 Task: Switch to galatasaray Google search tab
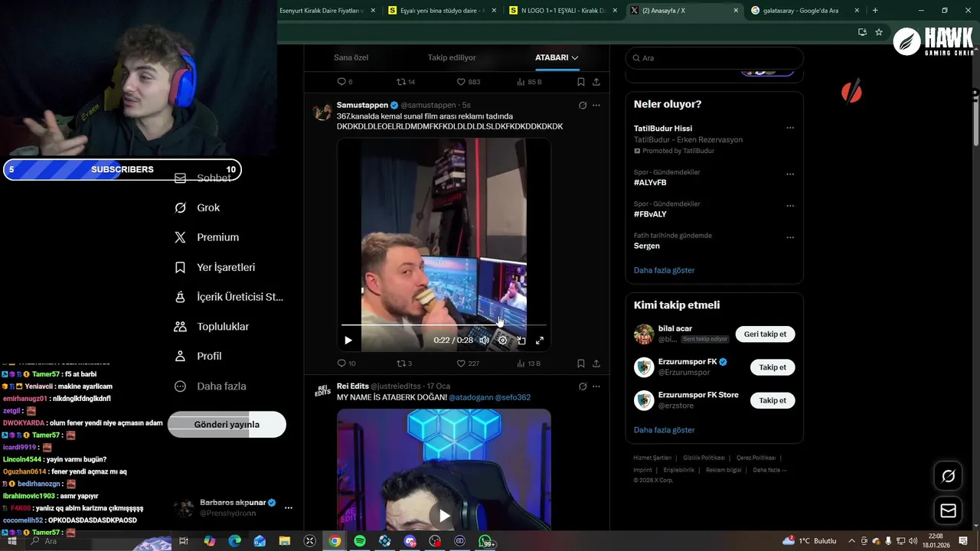[805, 11]
